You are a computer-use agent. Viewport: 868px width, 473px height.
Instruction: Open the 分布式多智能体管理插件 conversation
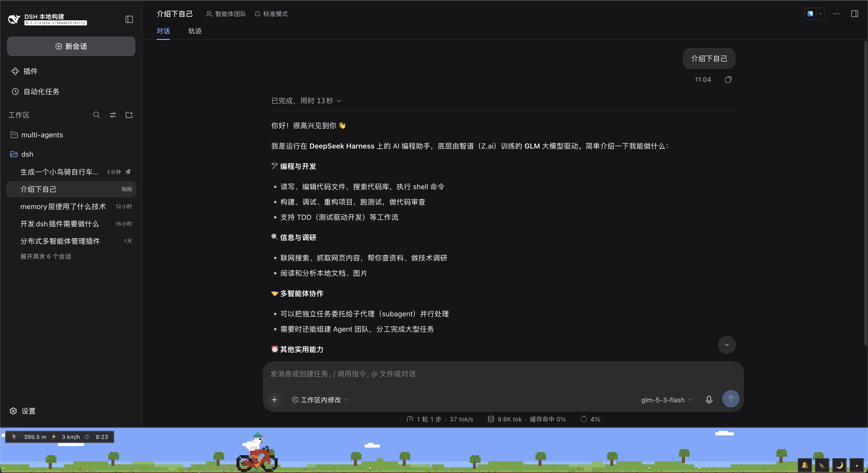click(x=71, y=241)
